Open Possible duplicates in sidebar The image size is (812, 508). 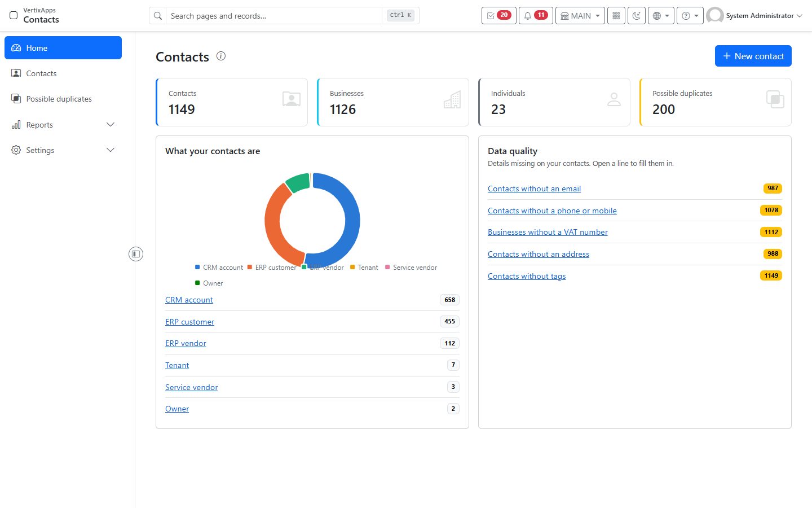point(63,99)
